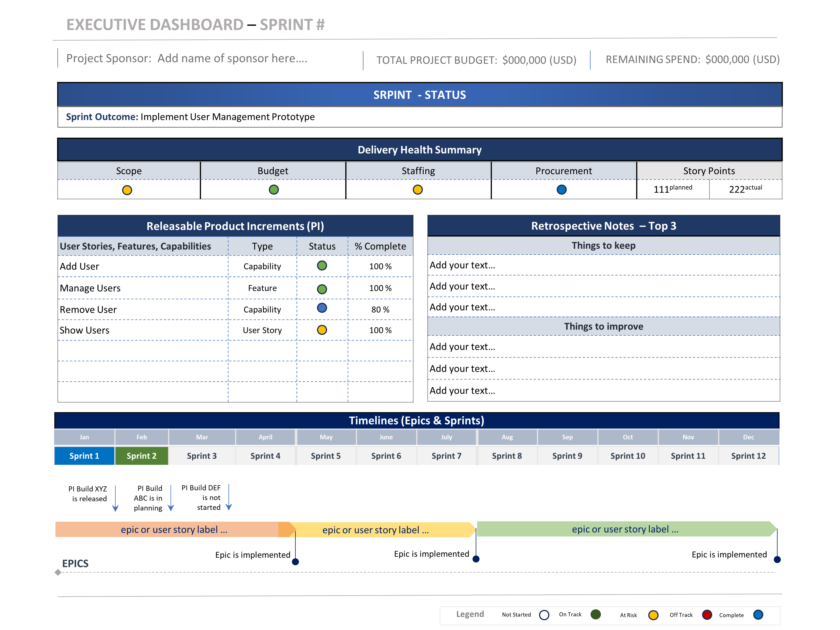
Task: Click first Epic is implemented milestone dot
Action: pyautogui.click(x=295, y=562)
